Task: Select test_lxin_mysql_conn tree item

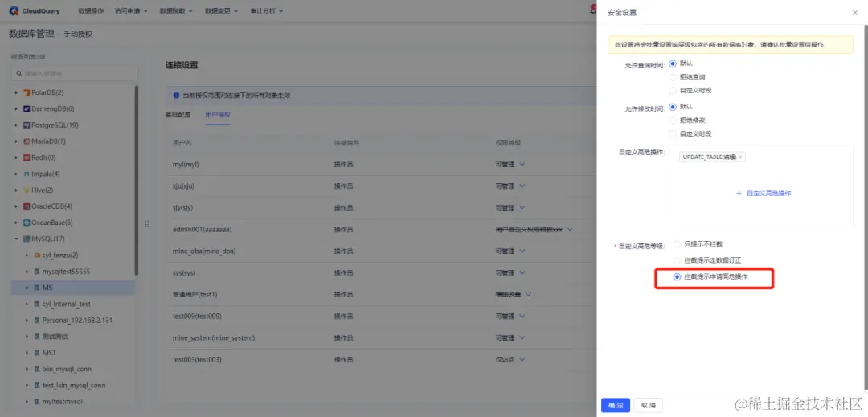Action: [74, 386]
